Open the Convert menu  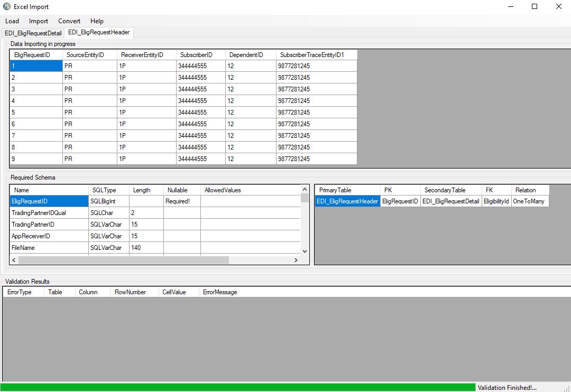pyautogui.click(x=69, y=21)
